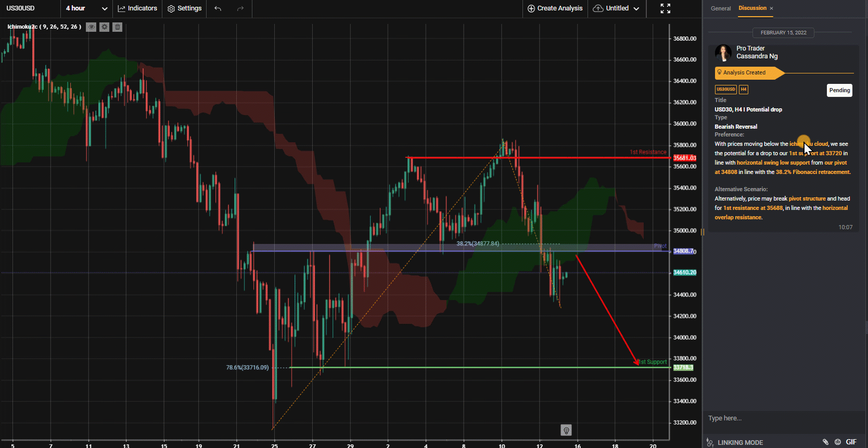Image resolution: width=868 pixels, height=448 pixels.
Task: Select the 1st Resistance red line
Action: point(539,157)
